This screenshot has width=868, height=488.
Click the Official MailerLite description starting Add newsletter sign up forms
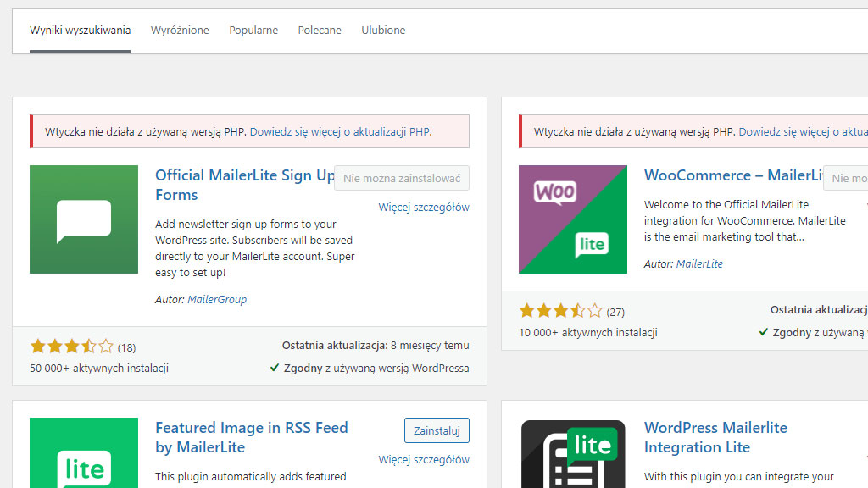[254, 248]
